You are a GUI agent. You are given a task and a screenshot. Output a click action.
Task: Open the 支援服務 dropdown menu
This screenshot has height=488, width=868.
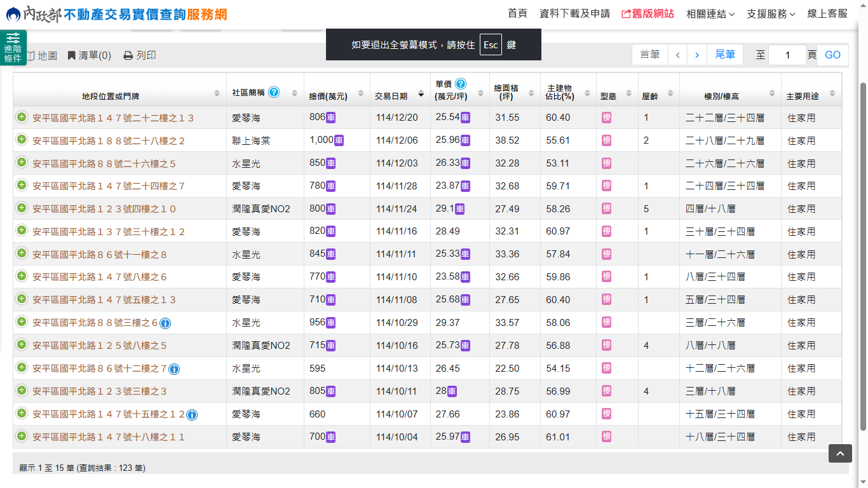coord(770,14)
